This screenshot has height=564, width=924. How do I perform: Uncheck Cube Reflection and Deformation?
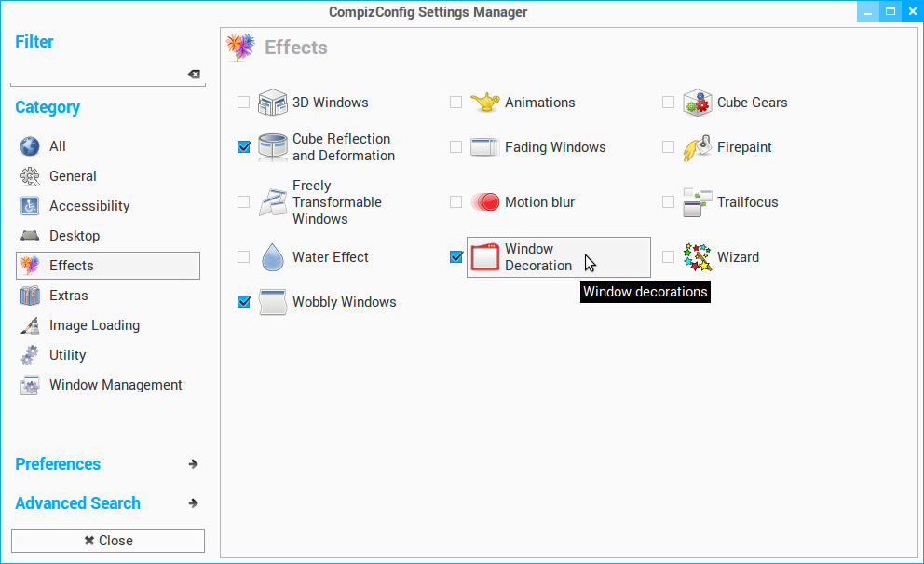[x=244, y=147]
